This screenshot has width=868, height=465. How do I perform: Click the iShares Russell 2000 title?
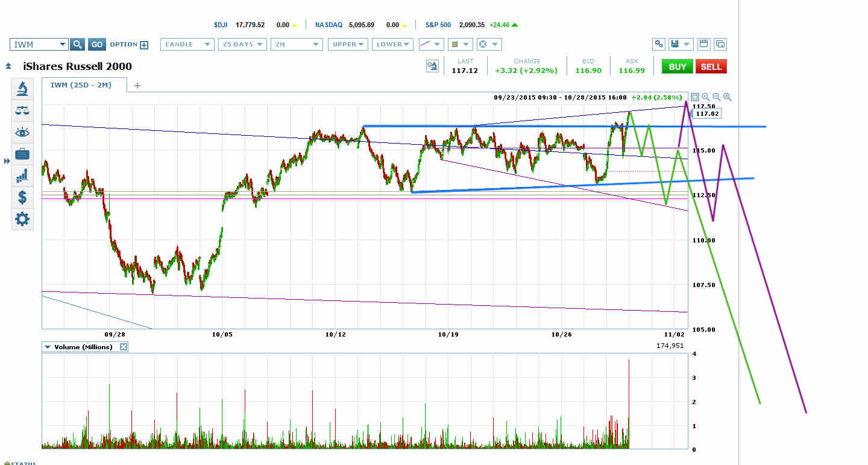tap(77, 66)
